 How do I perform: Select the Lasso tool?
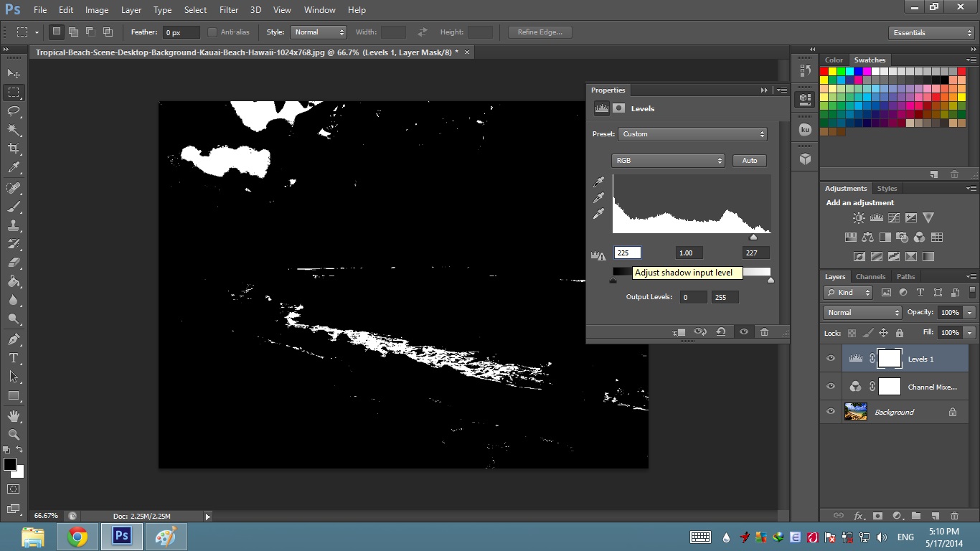coord(14,110)
